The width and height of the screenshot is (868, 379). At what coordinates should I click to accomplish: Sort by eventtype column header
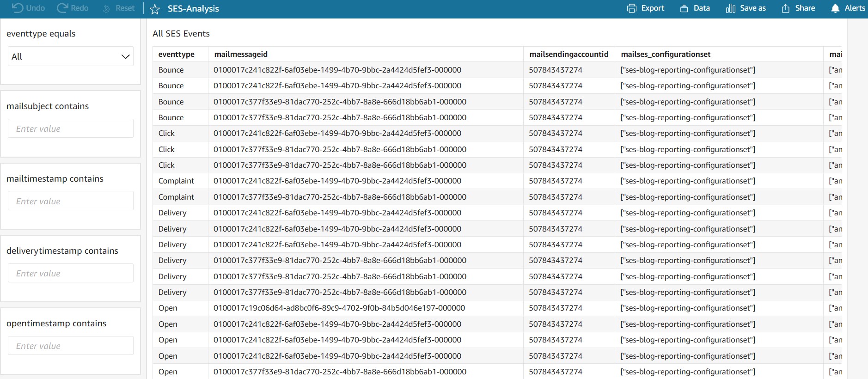(177, 54)
